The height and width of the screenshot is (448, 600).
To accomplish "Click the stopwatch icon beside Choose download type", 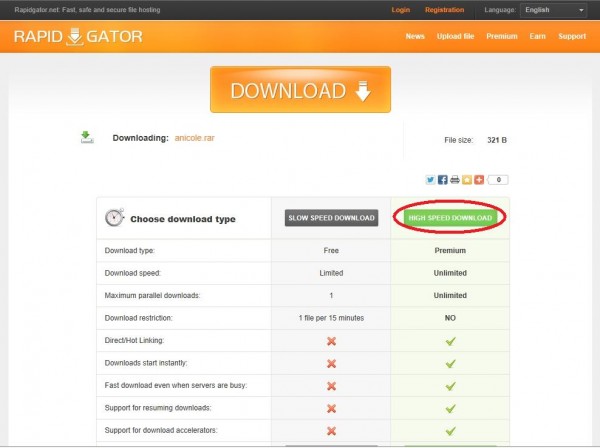I will pos(115,218).
